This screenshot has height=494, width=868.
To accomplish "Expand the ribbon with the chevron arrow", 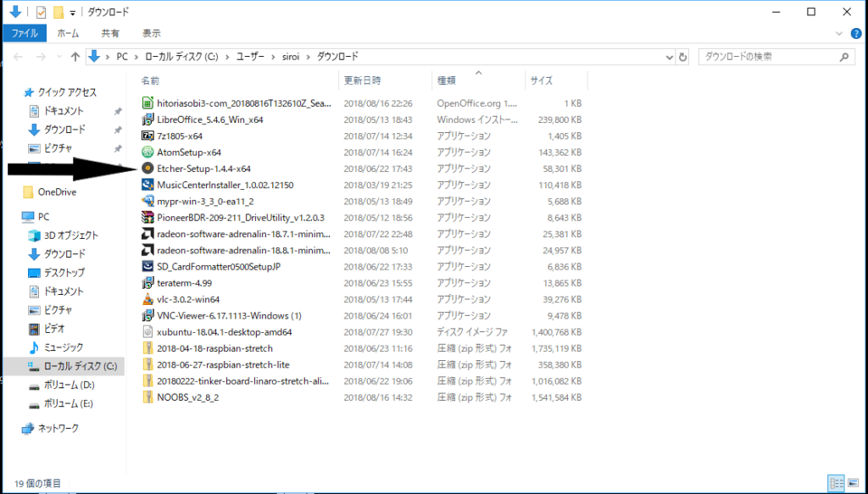I will 838,33.
